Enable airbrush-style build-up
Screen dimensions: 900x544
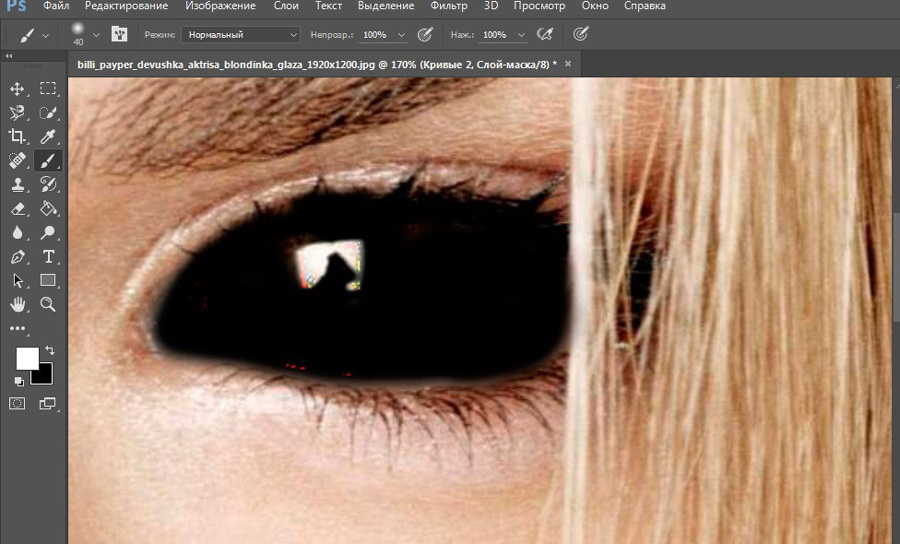tap(545, 35)
